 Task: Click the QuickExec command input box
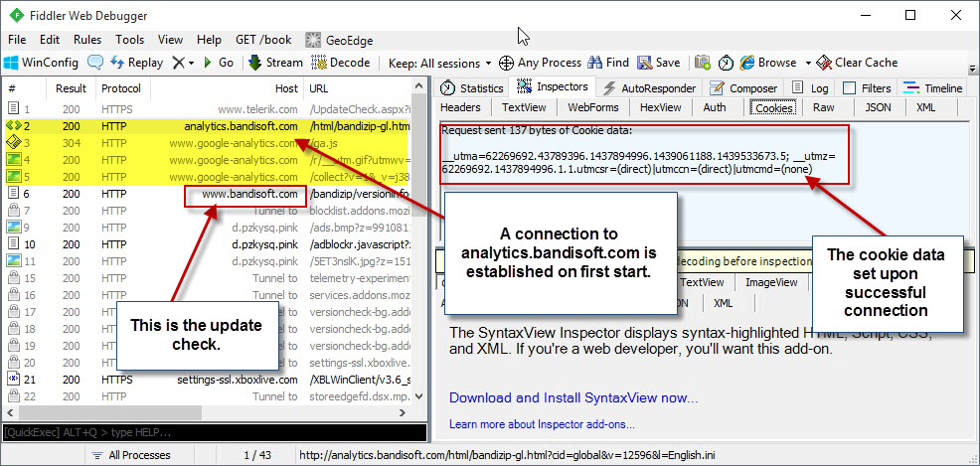tap(215, 432)
